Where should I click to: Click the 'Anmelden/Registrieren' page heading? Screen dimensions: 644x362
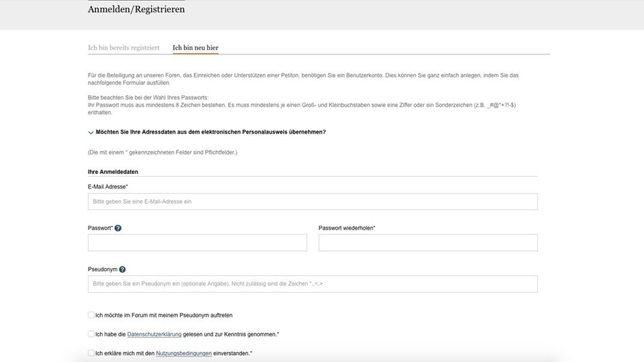coord(136,9)
